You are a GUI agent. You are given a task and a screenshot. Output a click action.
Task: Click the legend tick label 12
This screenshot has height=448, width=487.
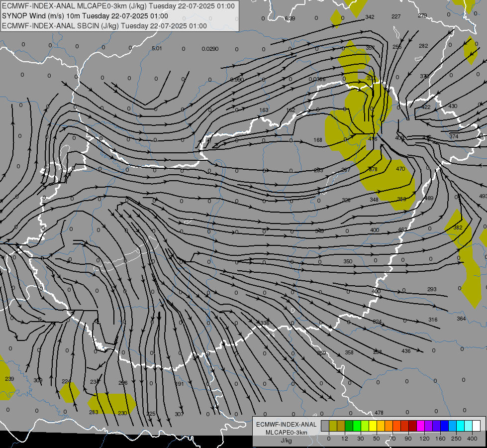pos(345,439)
